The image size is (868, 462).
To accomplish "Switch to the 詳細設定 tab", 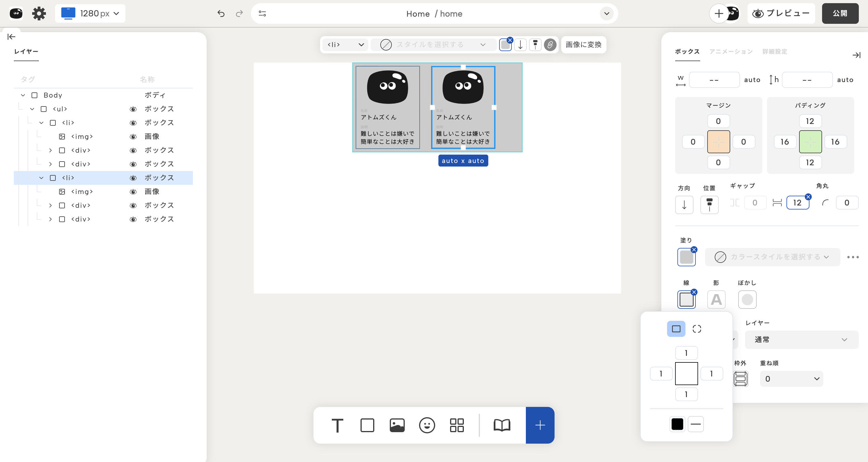I will tap(775, 52).
